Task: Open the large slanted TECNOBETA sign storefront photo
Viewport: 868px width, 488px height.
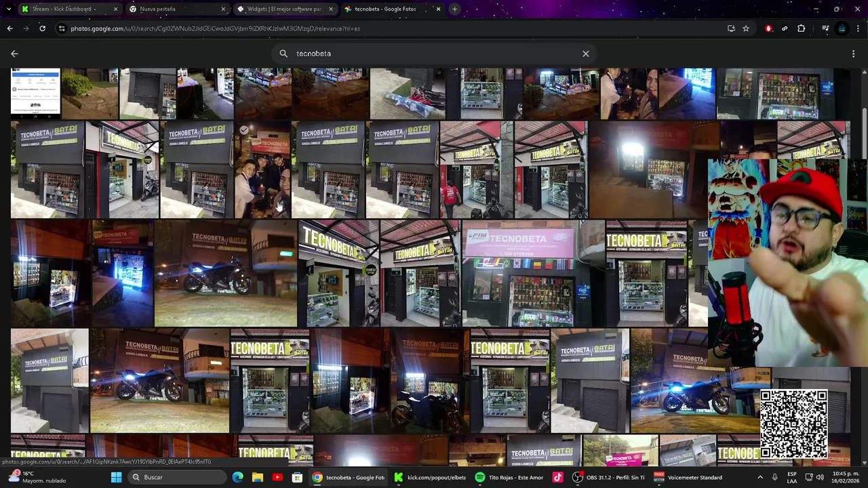Action: (x=338, y=274)
